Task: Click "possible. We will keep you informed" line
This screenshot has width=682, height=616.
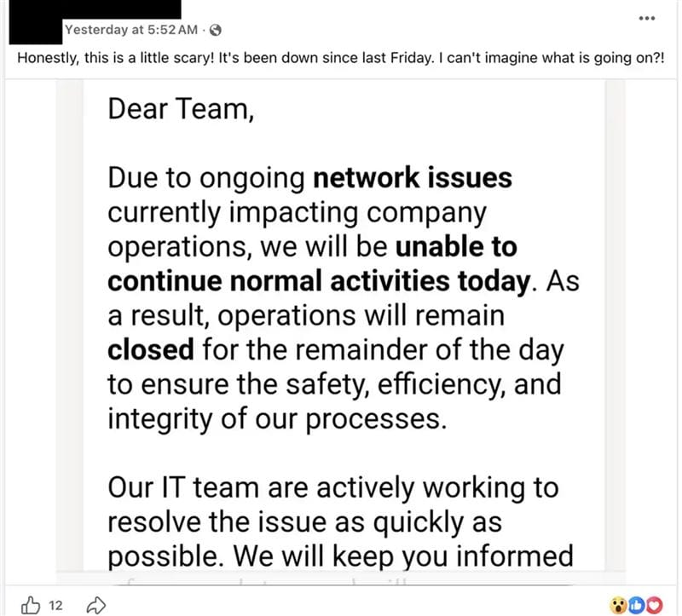Action: [340, 556]
